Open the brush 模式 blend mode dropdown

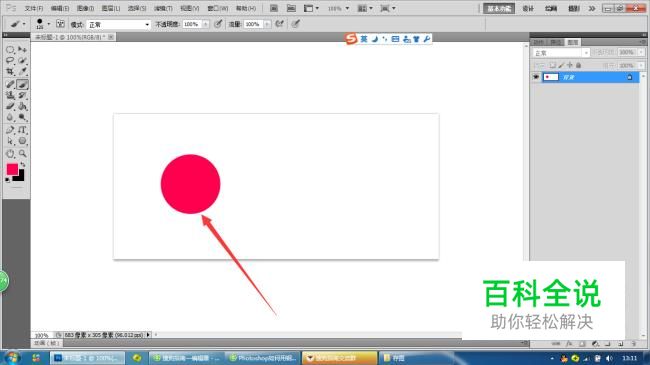pos(119,24)
